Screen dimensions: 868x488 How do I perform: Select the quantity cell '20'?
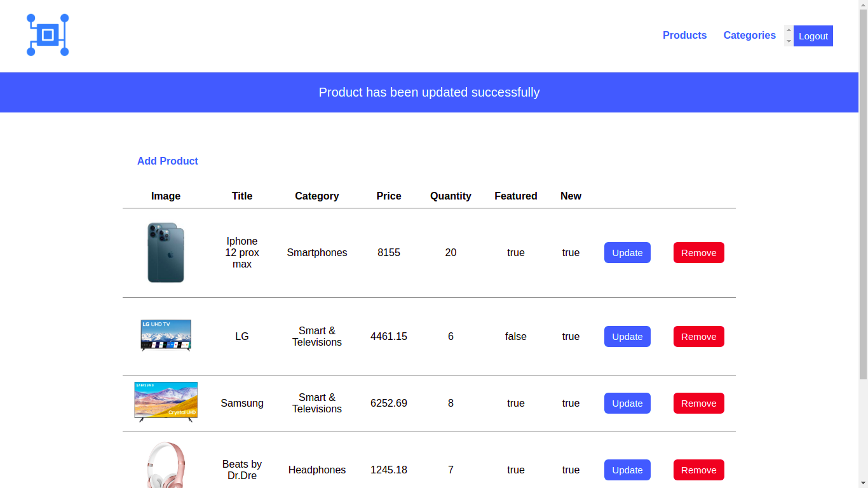pos(451,253)
